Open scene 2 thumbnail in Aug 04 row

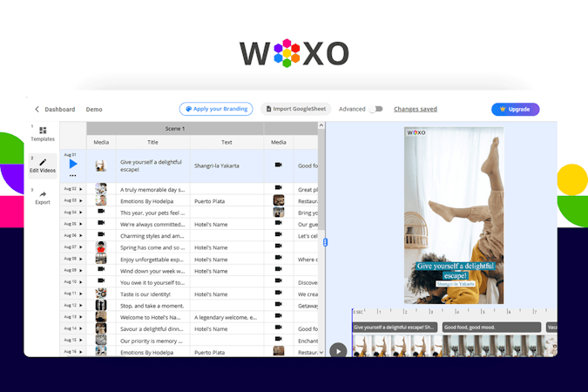279,212
